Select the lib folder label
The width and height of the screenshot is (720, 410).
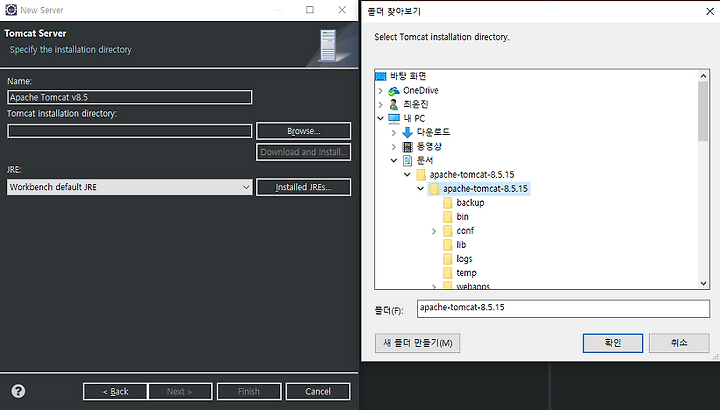[x=461, y=245]
